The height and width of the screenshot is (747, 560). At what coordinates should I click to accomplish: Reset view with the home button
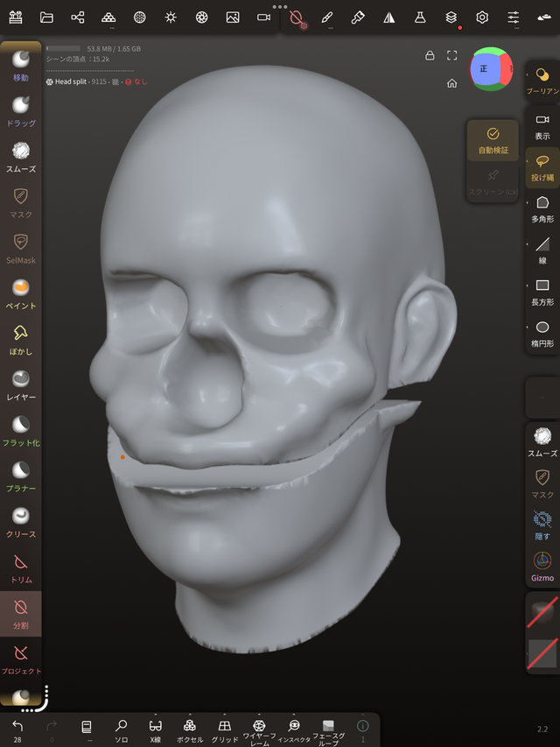coord(451,83)
